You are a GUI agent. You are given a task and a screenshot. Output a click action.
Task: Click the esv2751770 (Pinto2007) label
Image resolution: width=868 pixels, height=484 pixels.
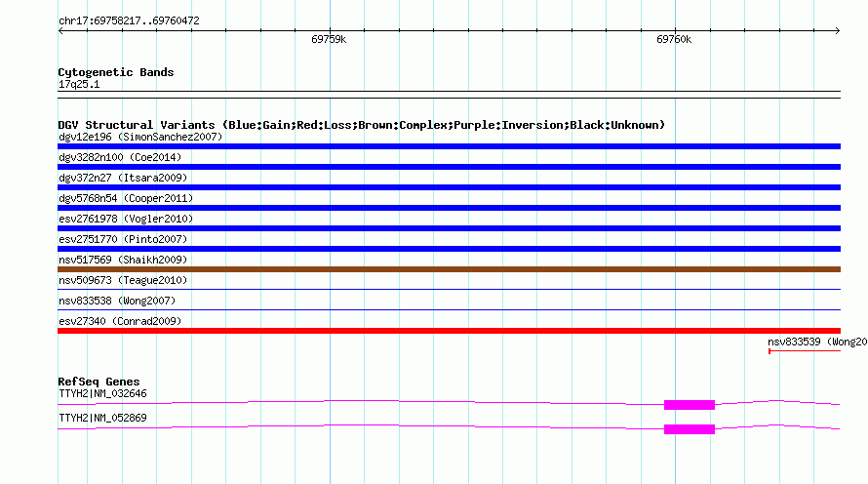(123, 239)
